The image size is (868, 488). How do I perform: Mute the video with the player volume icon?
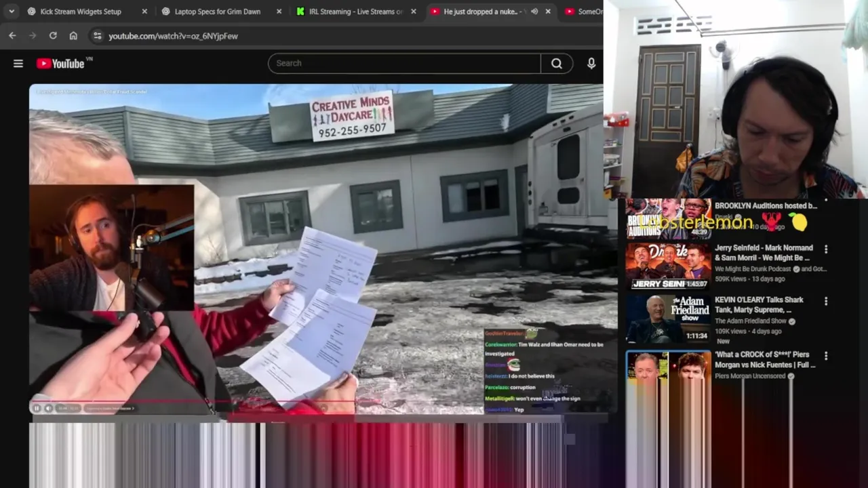(48, 408)
